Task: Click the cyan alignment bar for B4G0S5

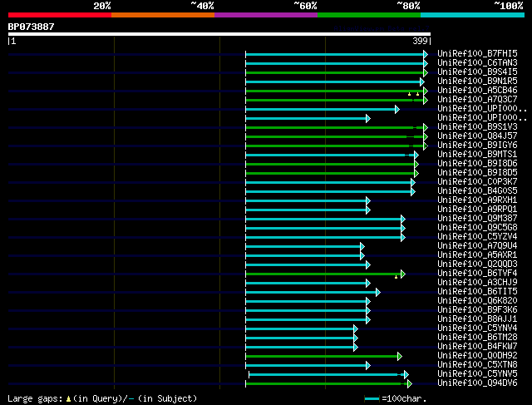Action: pyautogui.click(x=328, y=192)
